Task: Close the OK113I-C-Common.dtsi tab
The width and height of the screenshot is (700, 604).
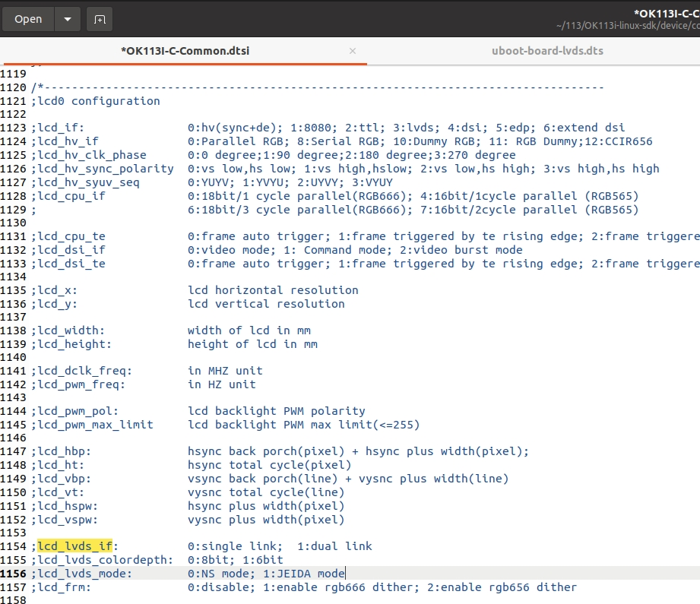Action: tap(353, 51)
